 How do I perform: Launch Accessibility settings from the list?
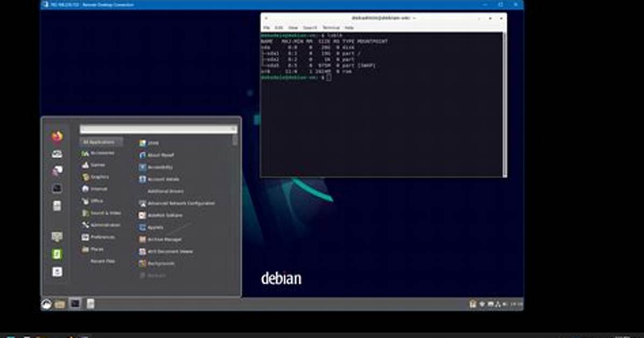[x=156, y=167]
